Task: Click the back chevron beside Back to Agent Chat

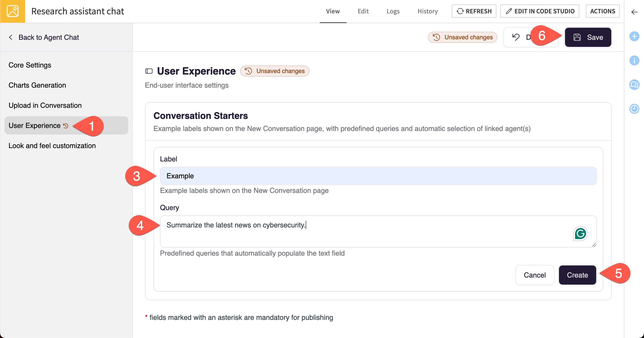Action: tap(11, 37)
